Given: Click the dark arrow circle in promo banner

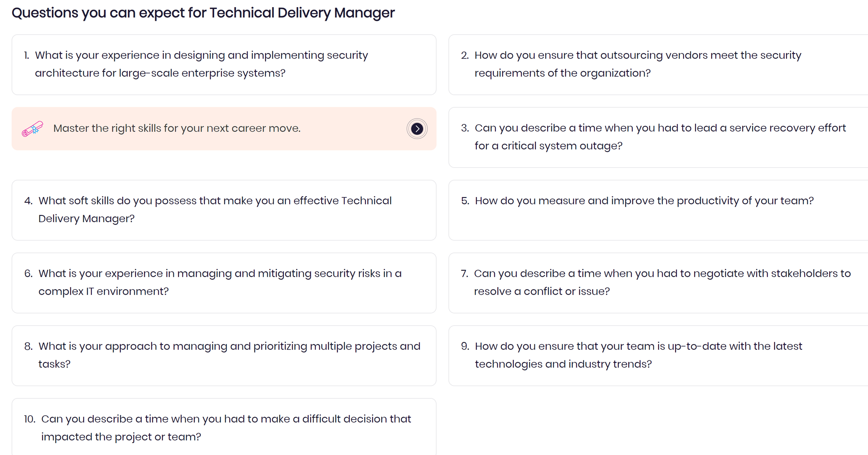Looking at the screenshot, I should 417,129.
